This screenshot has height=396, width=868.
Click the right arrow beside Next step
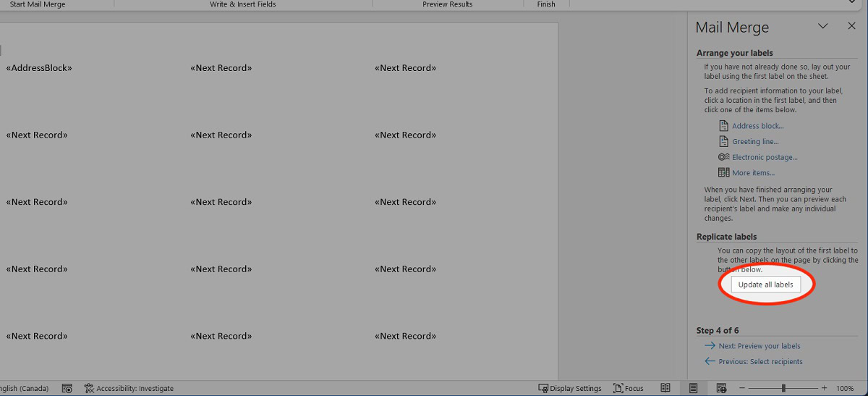click(x=710, y=346)
